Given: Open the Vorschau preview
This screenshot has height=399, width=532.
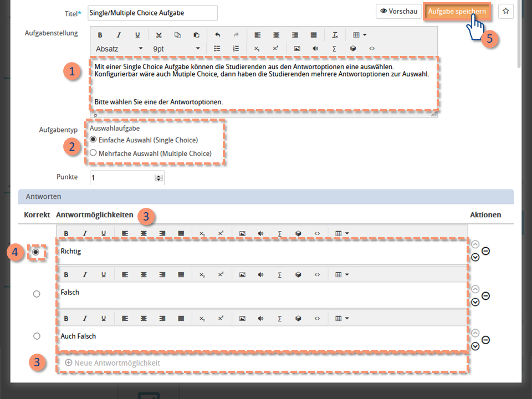Looking at the screenshot, I should click(x=398, y=11).
